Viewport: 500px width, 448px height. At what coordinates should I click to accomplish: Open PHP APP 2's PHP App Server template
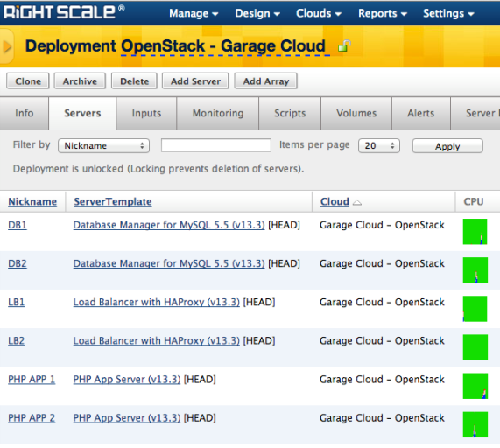[127, 417]
